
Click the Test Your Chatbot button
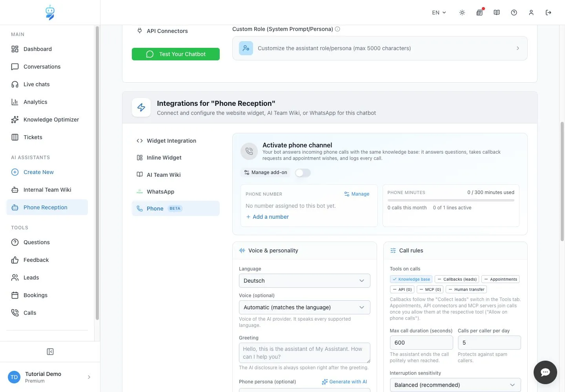pyautogui.click(x=176, y=54)
